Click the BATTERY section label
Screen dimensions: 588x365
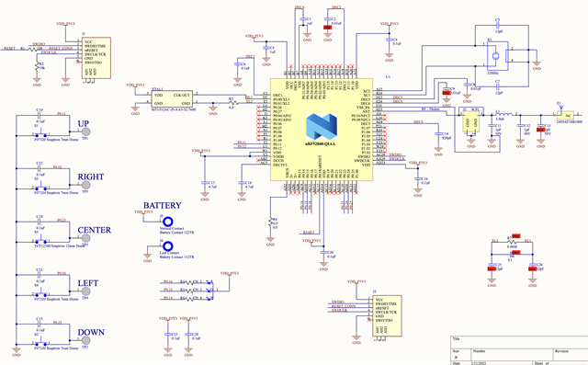point(162,206)
